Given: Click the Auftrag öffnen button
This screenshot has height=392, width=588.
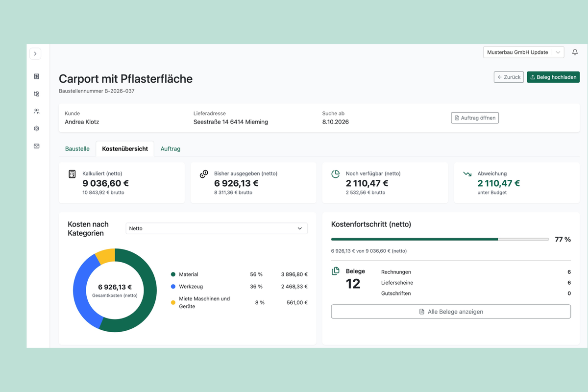Looking at the screenshot, I should pos(475,118).
